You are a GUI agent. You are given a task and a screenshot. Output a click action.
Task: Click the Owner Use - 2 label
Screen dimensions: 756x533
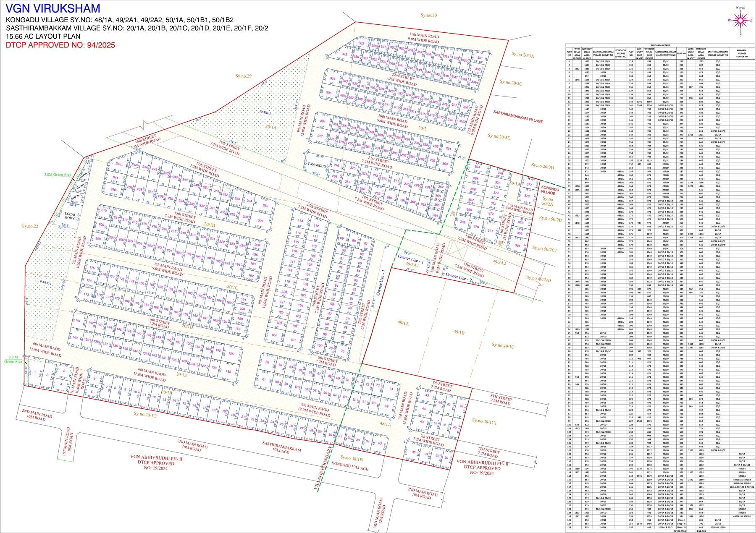pos(459,277)
